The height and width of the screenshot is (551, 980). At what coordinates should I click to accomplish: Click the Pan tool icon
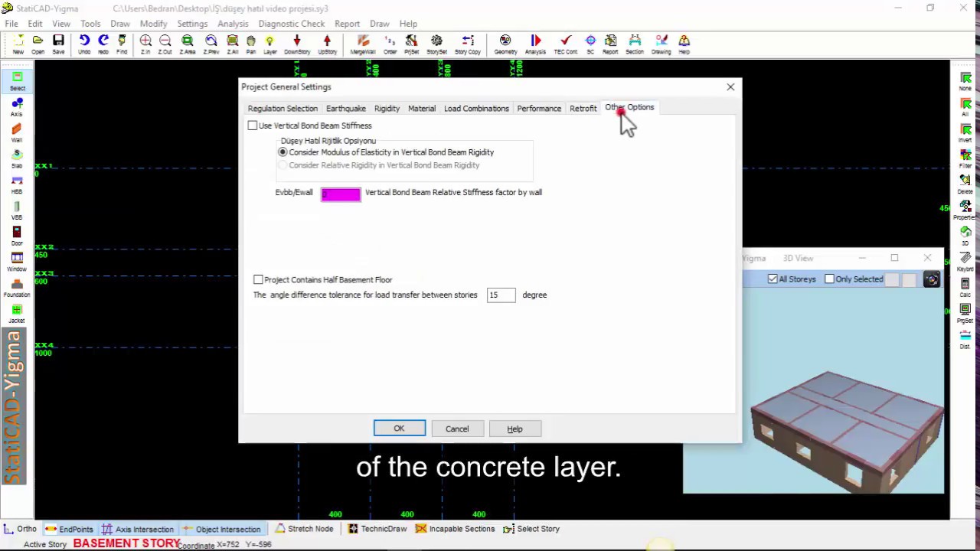point(251,44)
